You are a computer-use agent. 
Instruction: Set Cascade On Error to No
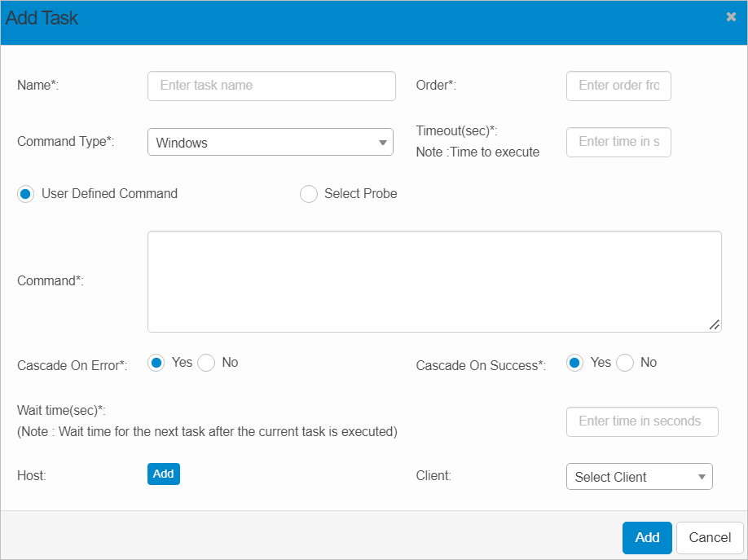click(x=207, y=363)
